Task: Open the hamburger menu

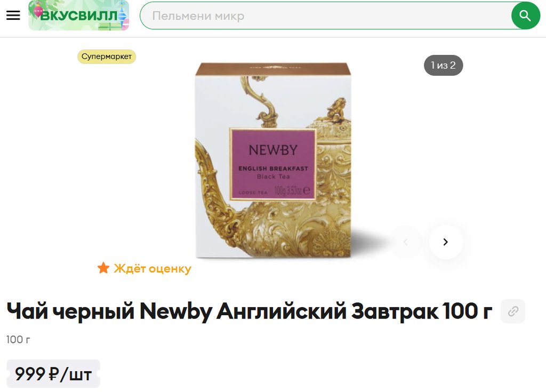Action: [13, 15]
